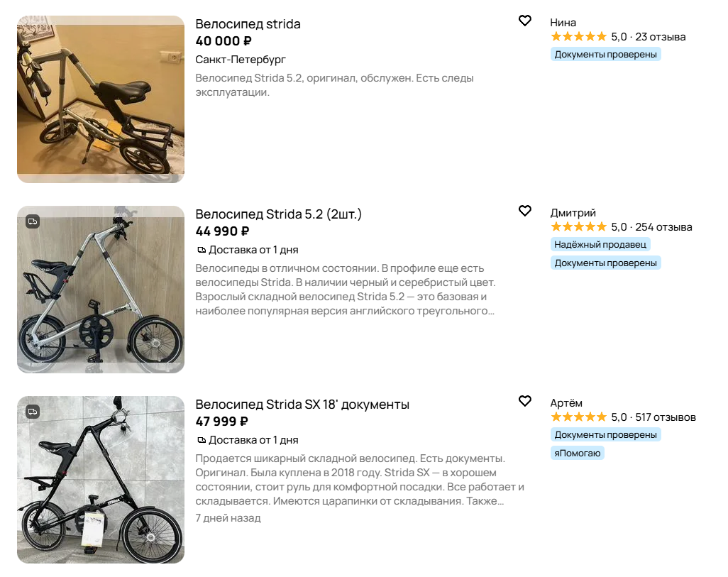This screenshot has height=577, width=728.
Task: Click Nina's five-star rating
Action: 578,37
